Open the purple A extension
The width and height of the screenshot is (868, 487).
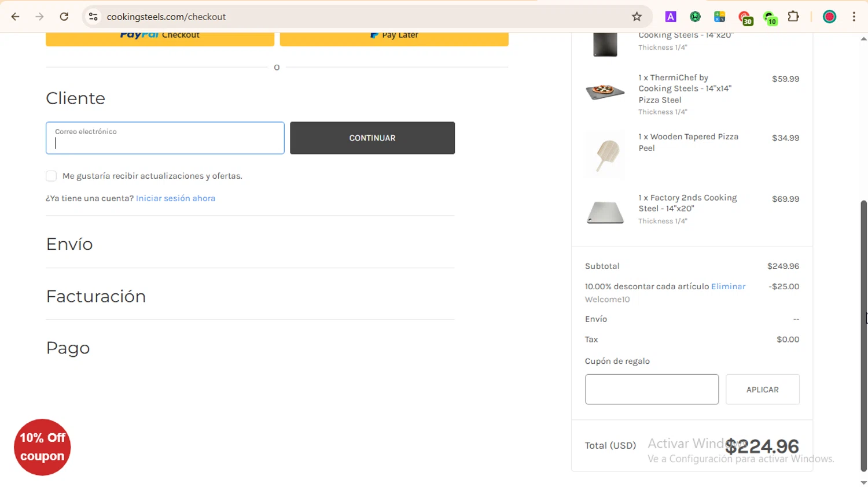(671, 17)
